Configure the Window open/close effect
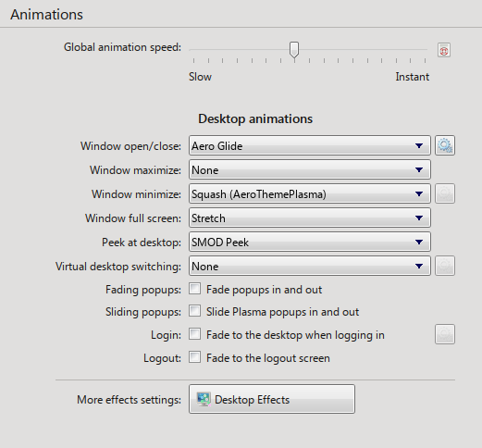This screenshot has width=482, height=448. click(445, 145)
